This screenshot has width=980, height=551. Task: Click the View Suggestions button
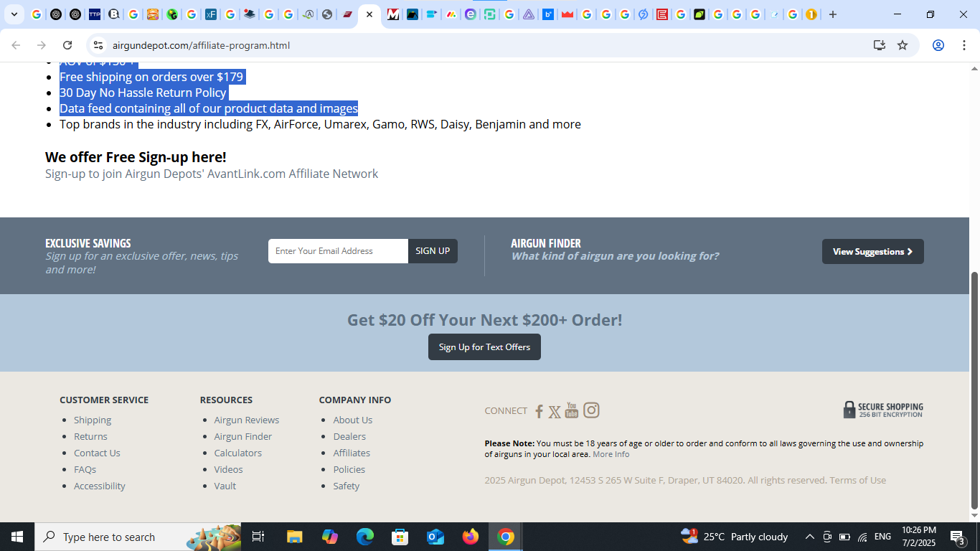pos(872,252)
